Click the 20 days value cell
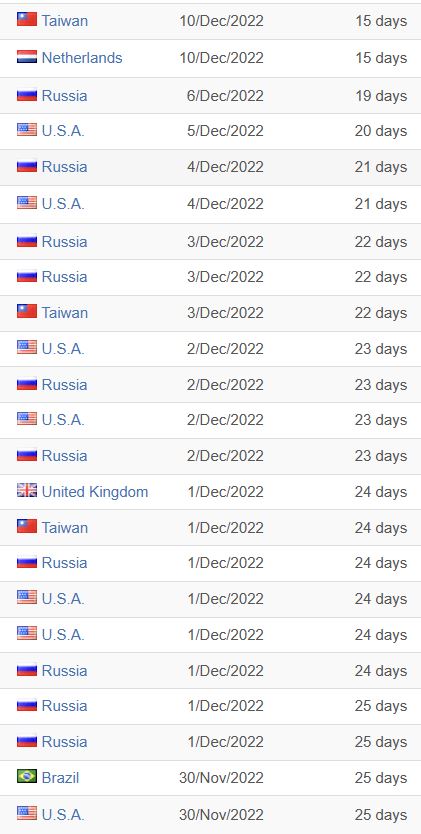This screenshot has height=834, width=421. click(381, 131)
